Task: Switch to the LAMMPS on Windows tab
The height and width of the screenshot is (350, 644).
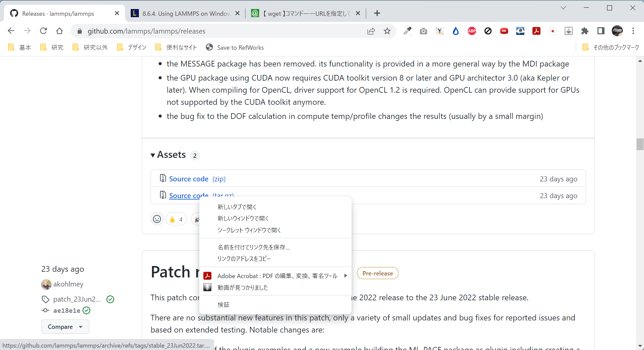Action: point(186,13)
